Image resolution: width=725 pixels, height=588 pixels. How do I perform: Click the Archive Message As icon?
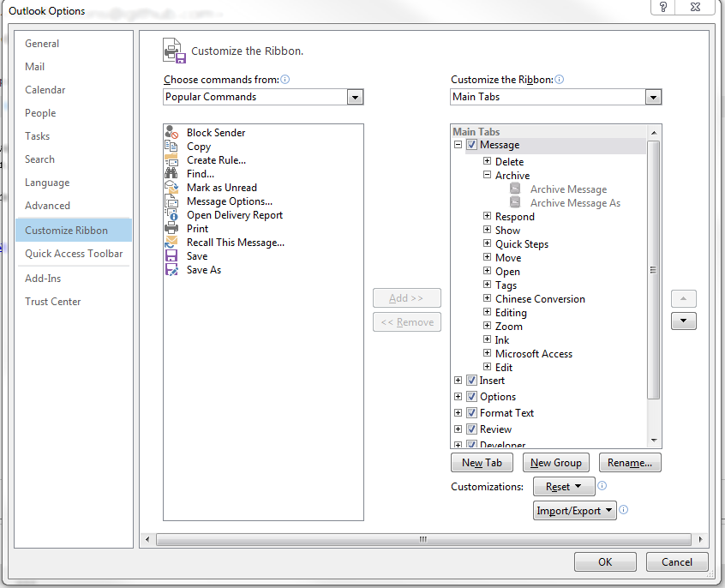point(515,202)
